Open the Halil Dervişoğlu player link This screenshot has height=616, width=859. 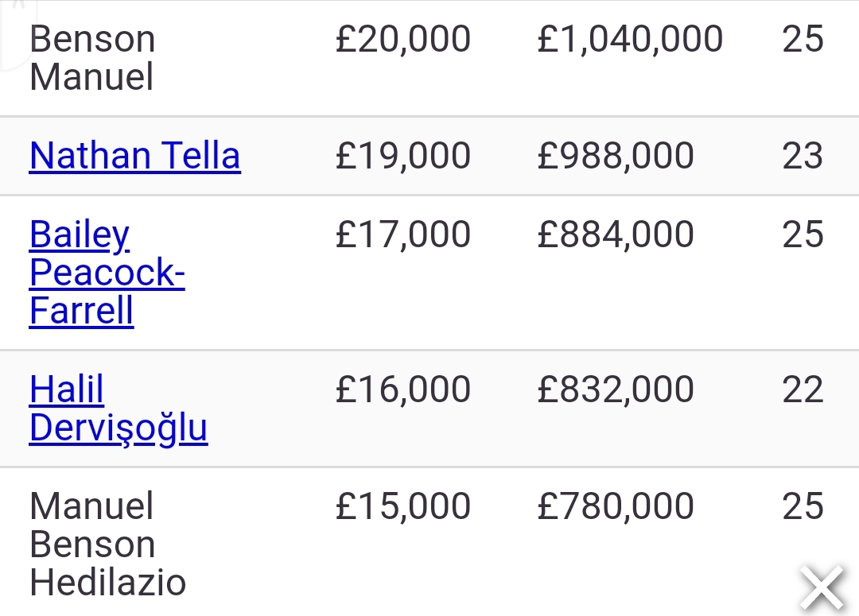coord(118,409)
